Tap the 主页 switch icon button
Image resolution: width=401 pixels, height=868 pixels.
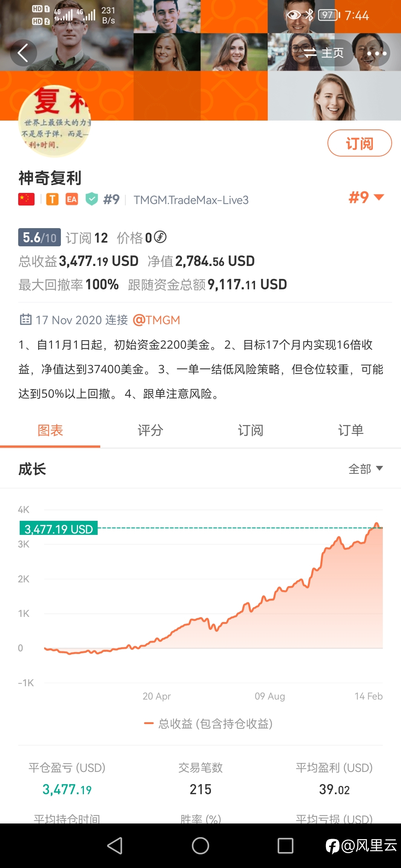[323, 53]
